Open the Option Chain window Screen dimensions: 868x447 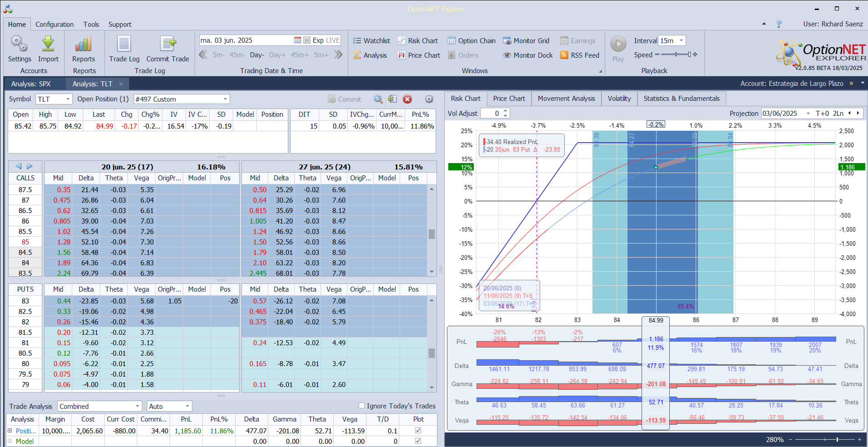472,40
